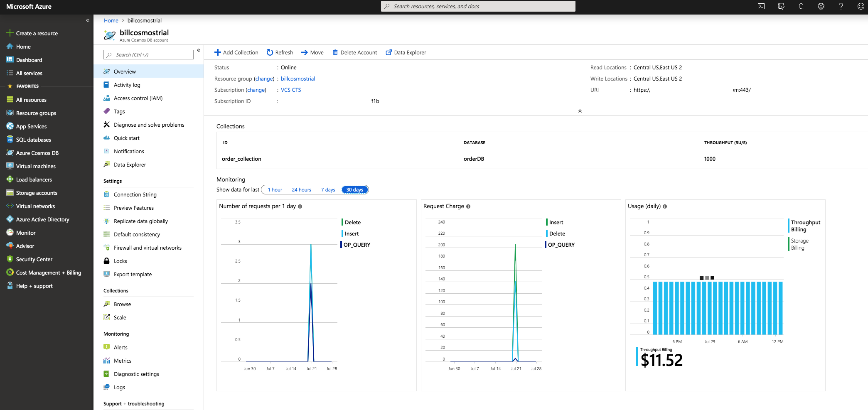Click change link for Resource group

tap(264, 79)
